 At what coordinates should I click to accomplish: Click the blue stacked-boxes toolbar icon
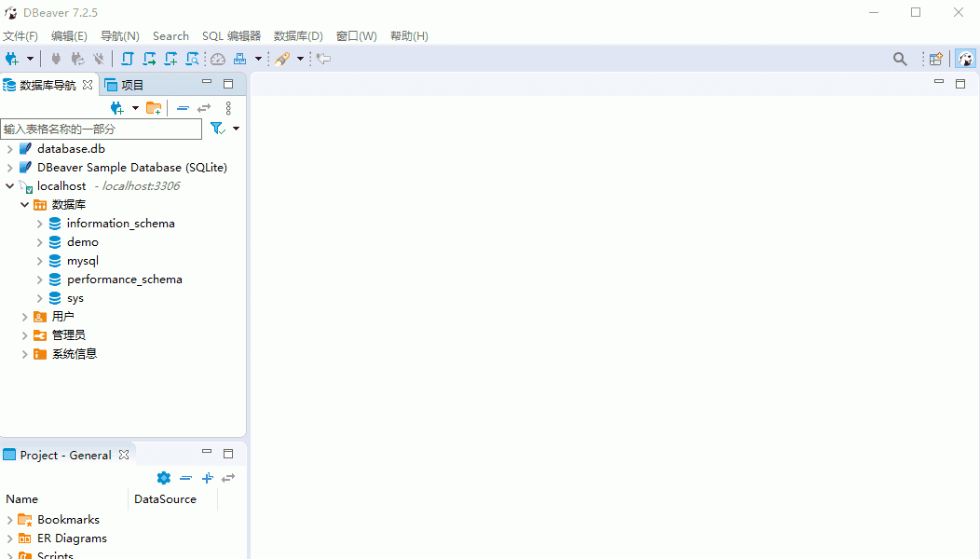point(240,59)
